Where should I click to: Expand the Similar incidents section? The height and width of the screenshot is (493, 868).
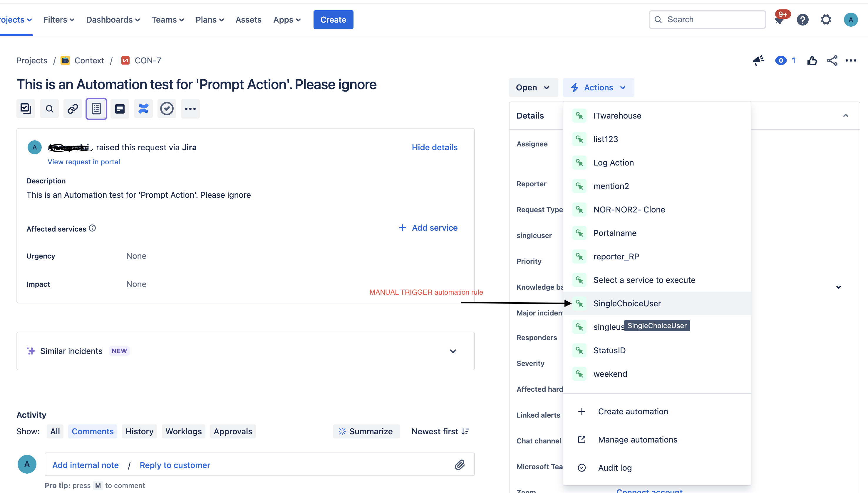click(453, 351)
